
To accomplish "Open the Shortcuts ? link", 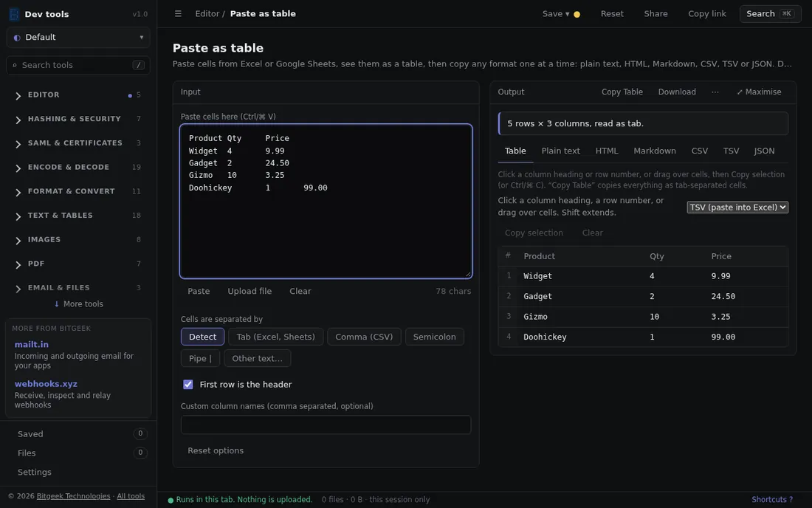I will (x=772, y=500).
